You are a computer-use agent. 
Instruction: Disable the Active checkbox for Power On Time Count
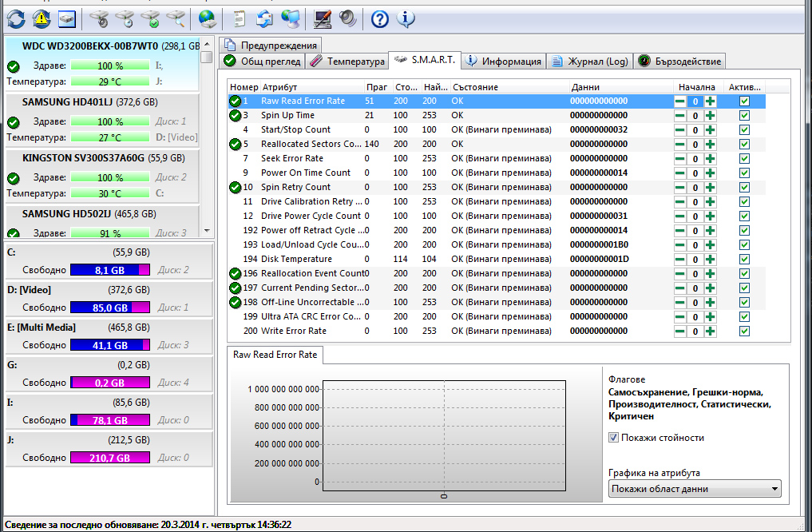tap(744, 173)
